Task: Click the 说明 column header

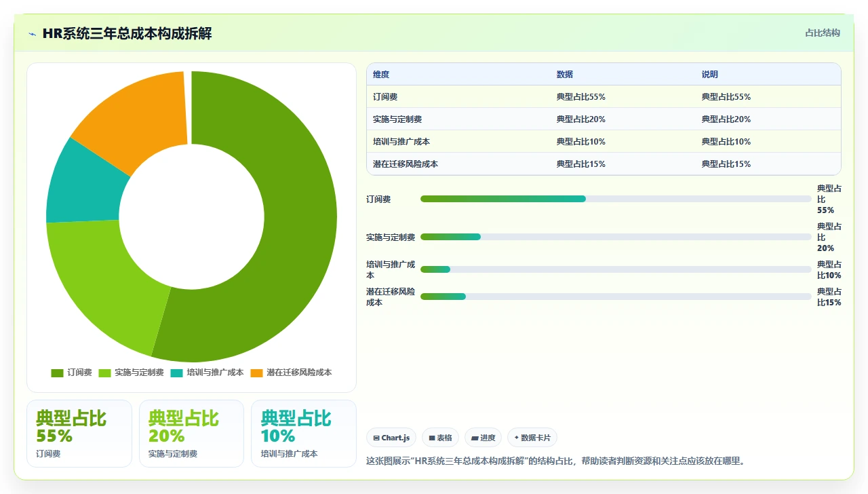Action: click(710, 75)
